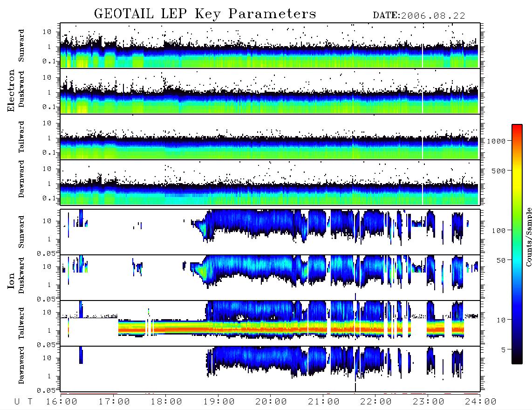Image resolution: width=532 pixels, height=410 pixels.
Task: Click the 'U T' time axis label
Action: pyautogui.click(x=23, y=402)
